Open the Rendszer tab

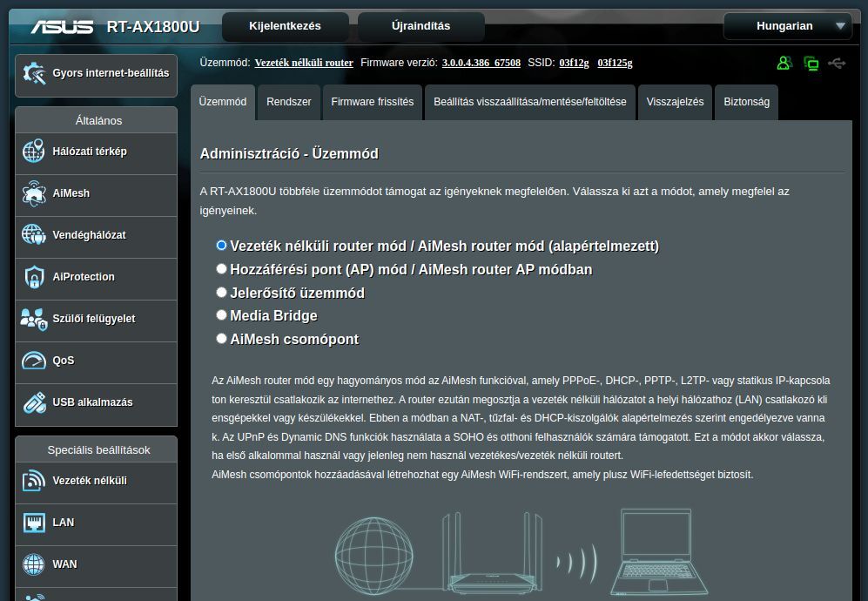point(288,102)
